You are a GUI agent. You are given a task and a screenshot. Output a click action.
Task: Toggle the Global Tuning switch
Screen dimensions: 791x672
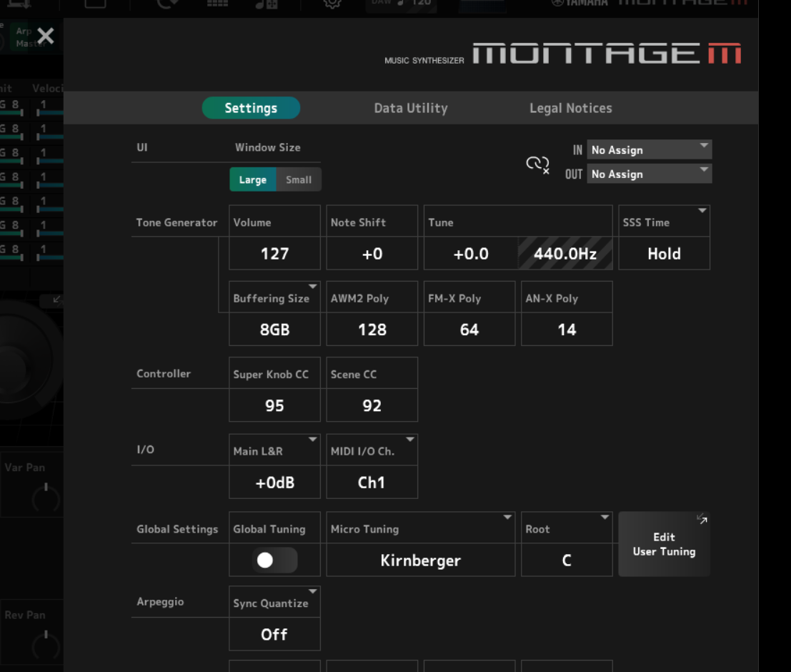pyautogui.click(x=274, y=560)
